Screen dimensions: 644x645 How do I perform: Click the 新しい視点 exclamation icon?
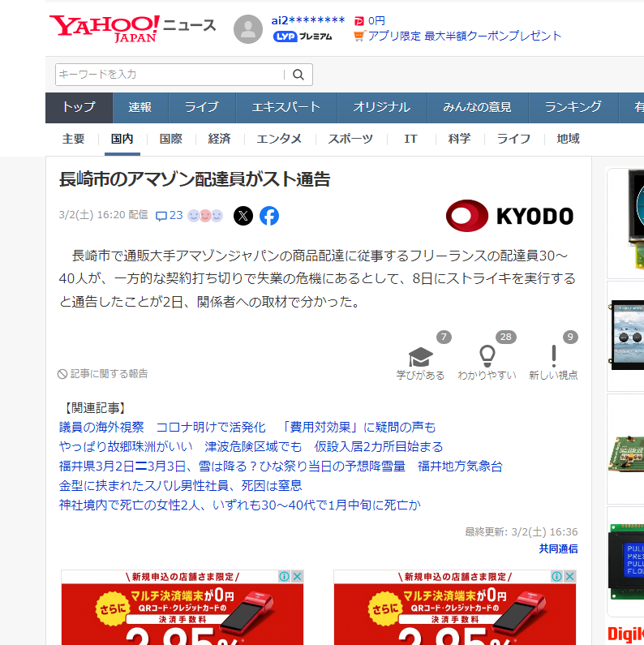point(554,356)
